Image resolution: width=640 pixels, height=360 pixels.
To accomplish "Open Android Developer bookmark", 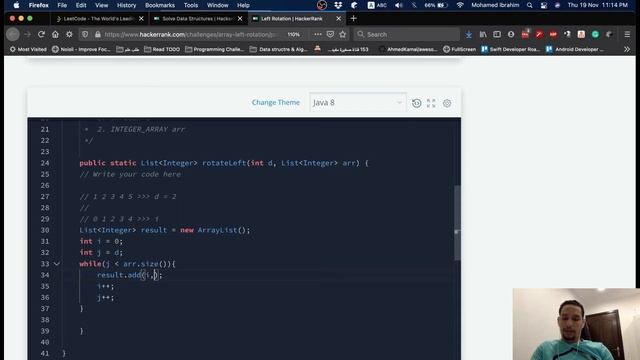I will (575, 49).
